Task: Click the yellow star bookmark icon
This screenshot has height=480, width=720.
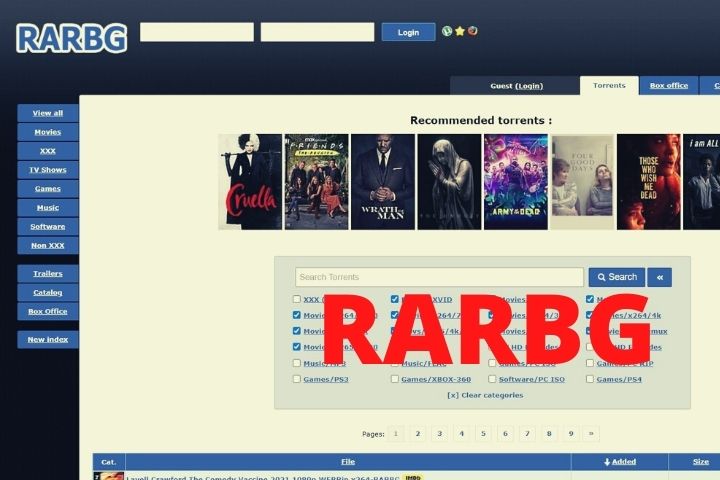Action: 460,31
